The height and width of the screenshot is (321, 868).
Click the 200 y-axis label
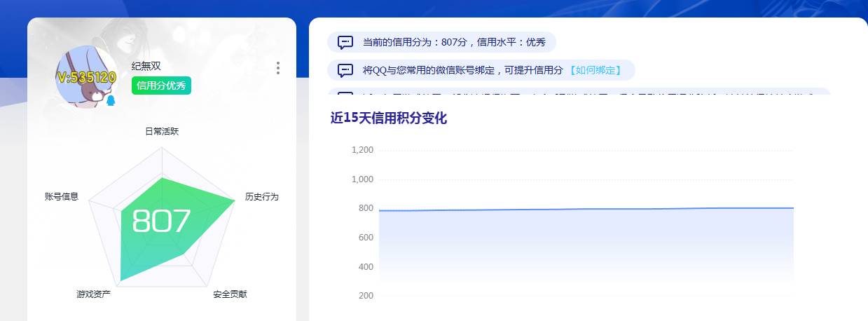tap(366, 296)
